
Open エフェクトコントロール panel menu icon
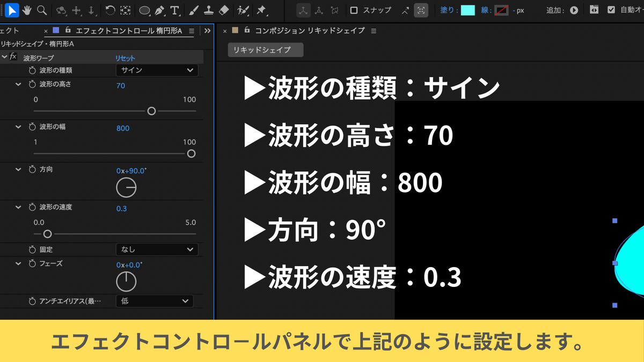click(192, 31)
